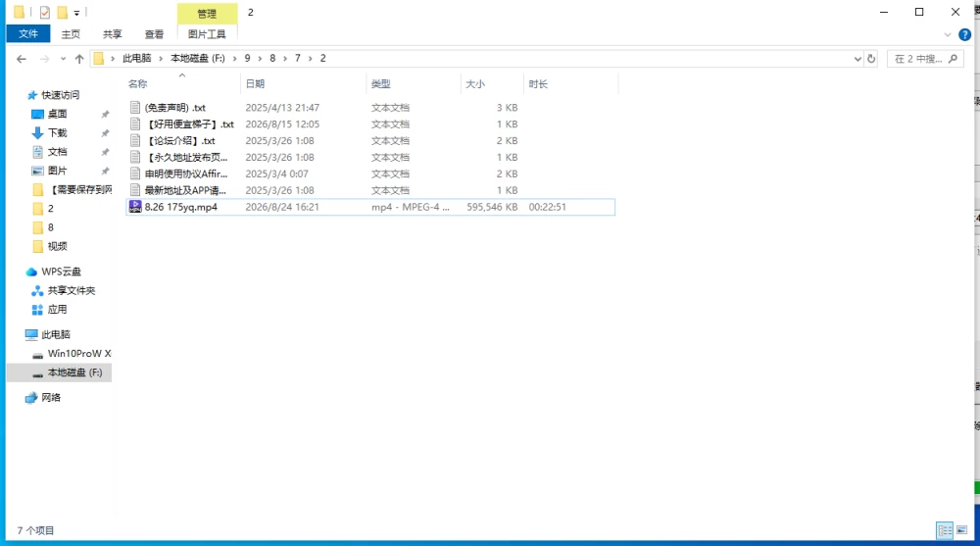Sort by the 时长 column header
This screenshot has height=546, width=980.
[538, 83]
